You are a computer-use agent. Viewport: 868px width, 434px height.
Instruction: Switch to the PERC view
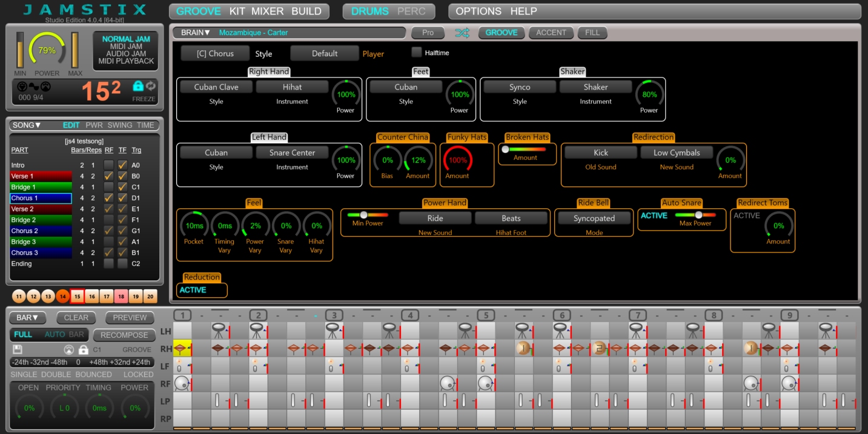411,12
